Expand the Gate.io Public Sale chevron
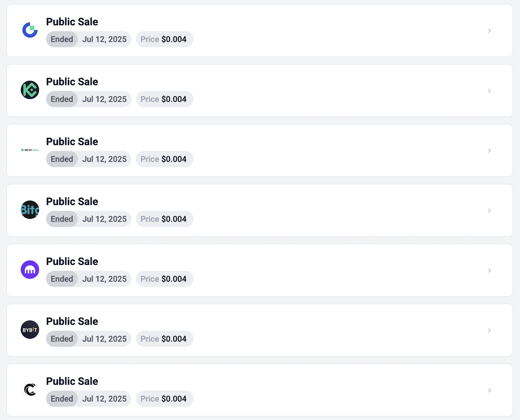 (x=489, y=31)
